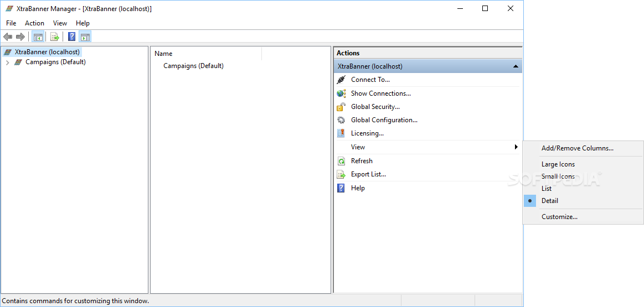Screen dimensions: 644x307
Task: Maximize the XtraBanner Manager window
Action: [485, 8]
